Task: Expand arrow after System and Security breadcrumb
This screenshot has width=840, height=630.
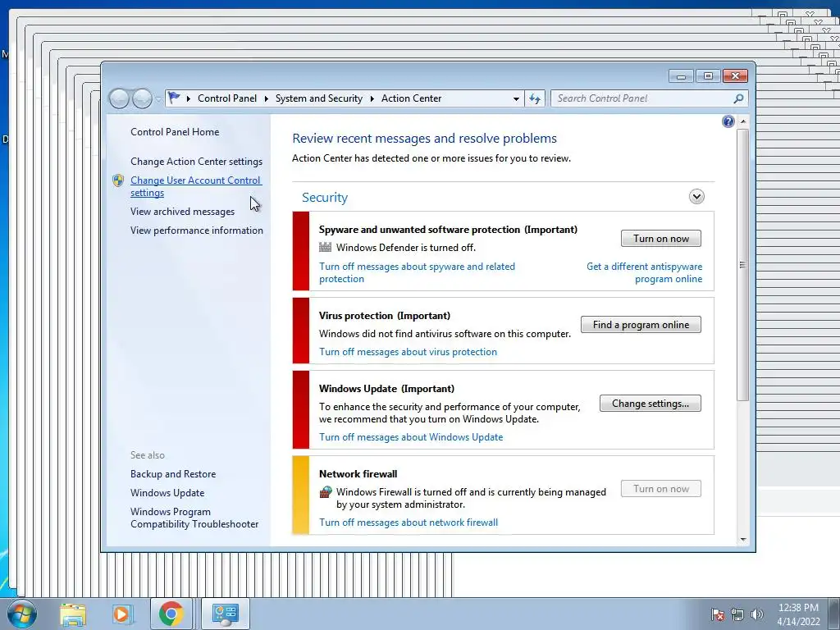Action: (x=372, y=98)
